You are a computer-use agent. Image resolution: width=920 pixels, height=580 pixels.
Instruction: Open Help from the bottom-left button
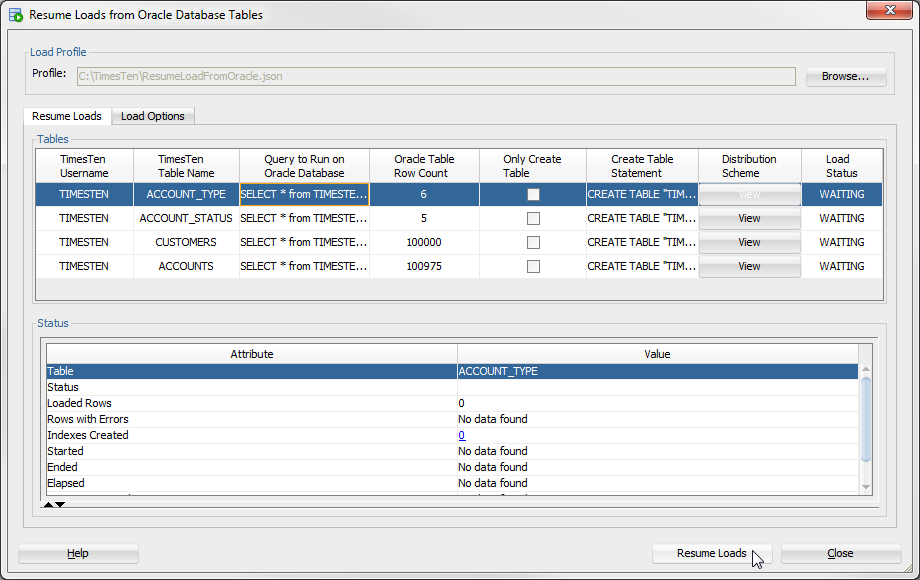click(x=78, y=553)
